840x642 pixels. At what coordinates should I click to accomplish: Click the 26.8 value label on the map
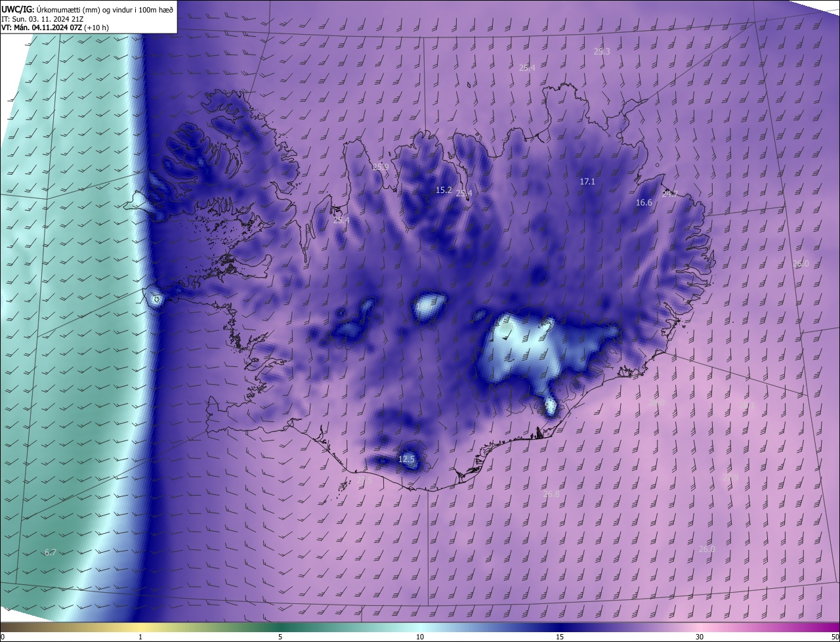(552, 494)
